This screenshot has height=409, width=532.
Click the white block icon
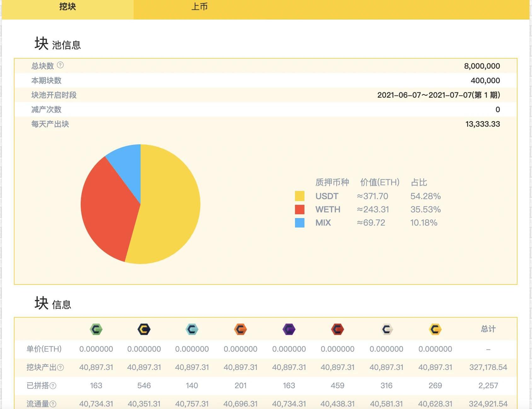click(386, 329)
